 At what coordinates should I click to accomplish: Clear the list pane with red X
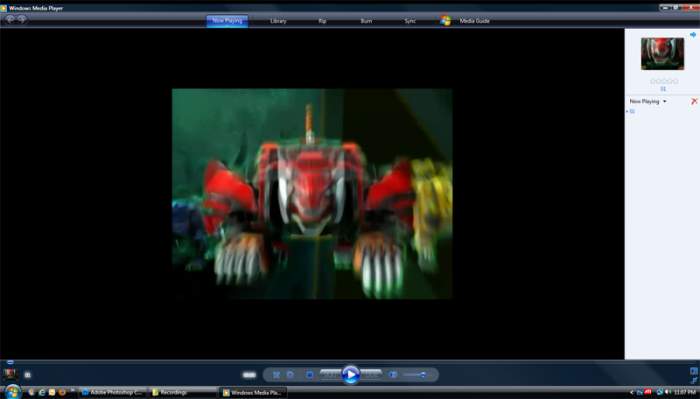(x=694, y=101)
